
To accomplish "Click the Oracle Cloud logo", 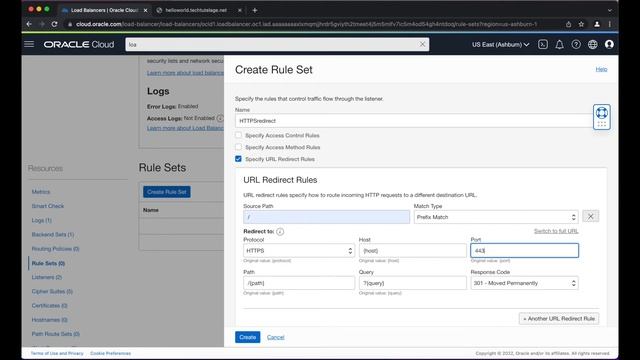I will pos(79,44).
